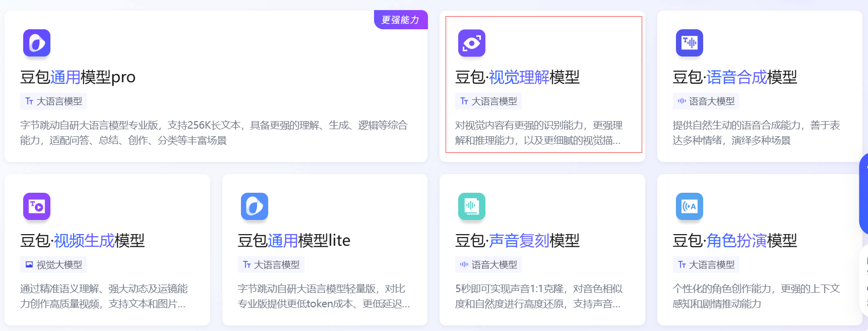This screenshot has width=868, height=331.
Task: Click the 豆包通用模型lite logo icon
Action: 255,206
